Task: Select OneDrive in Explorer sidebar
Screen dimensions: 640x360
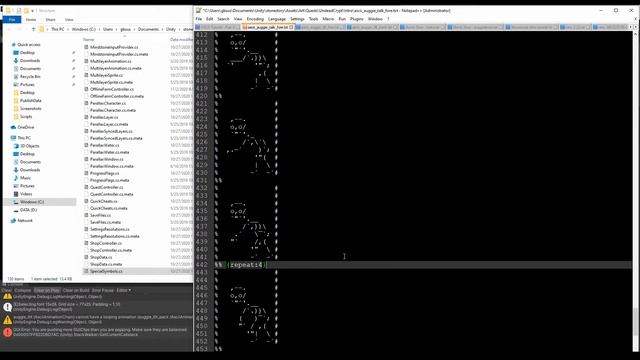Action: (x=26, y=127)
